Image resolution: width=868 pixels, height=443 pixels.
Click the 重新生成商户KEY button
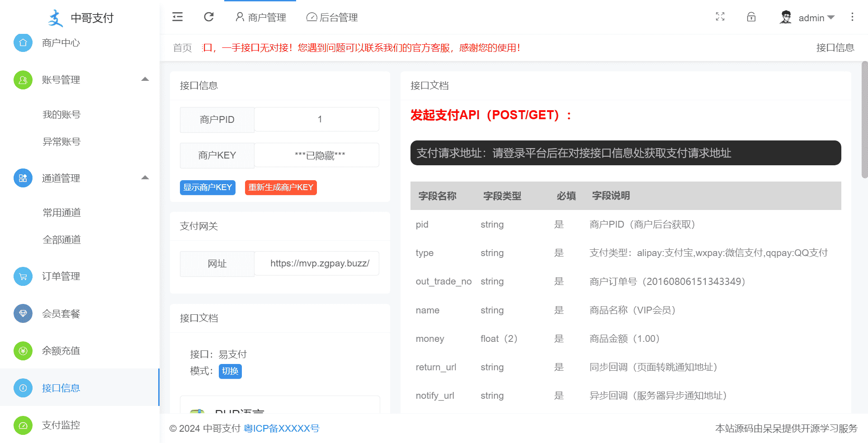point(280,187)
